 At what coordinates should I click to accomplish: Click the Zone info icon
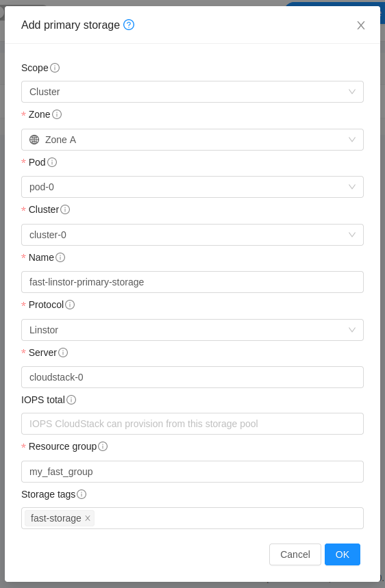57,114
